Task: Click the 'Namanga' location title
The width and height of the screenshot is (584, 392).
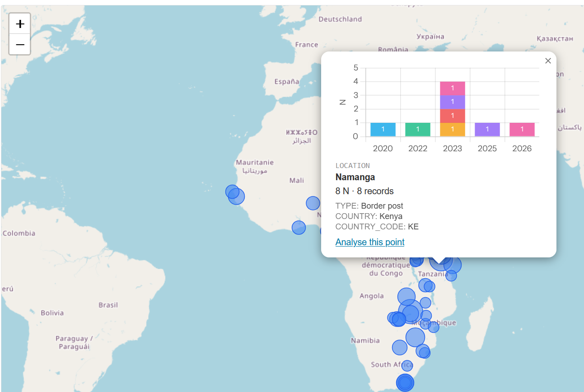Action: [x=355, y=177]
